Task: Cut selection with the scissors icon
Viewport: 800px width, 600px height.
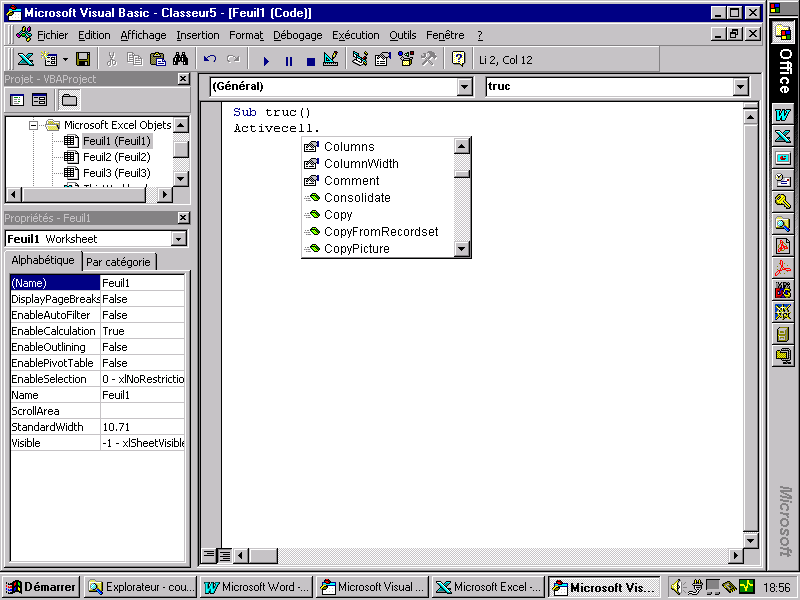Action: (111, 59)
